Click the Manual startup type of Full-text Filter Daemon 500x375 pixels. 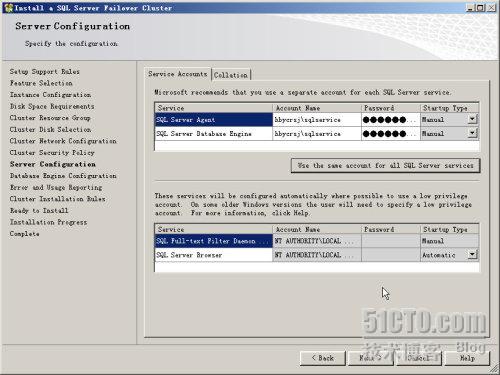pyautogui.click(x=449, y=241)
